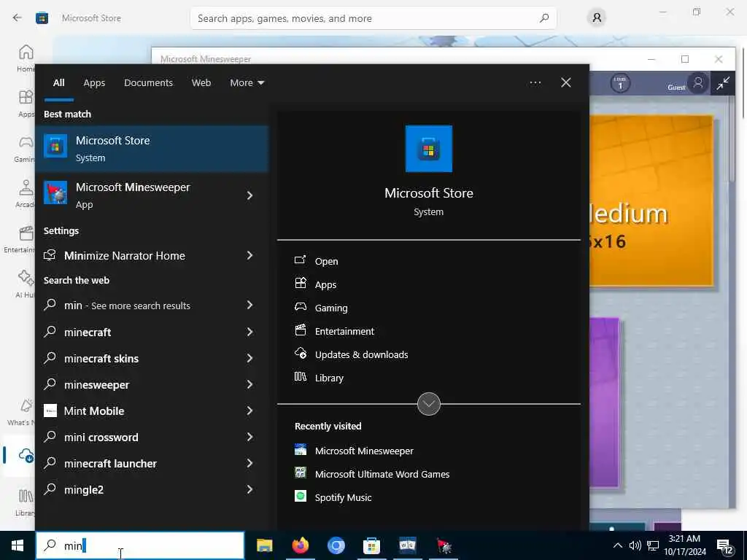The height and width of the screenshot is (560, 747).
Task: Click Library action in preview pane
Action: pos(319,378)
